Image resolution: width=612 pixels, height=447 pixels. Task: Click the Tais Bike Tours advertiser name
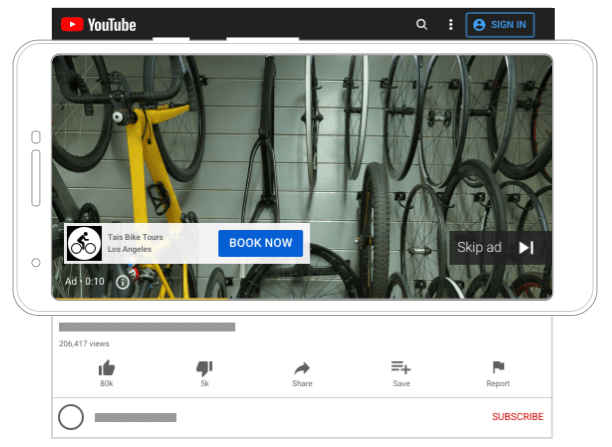coord(135,237)
